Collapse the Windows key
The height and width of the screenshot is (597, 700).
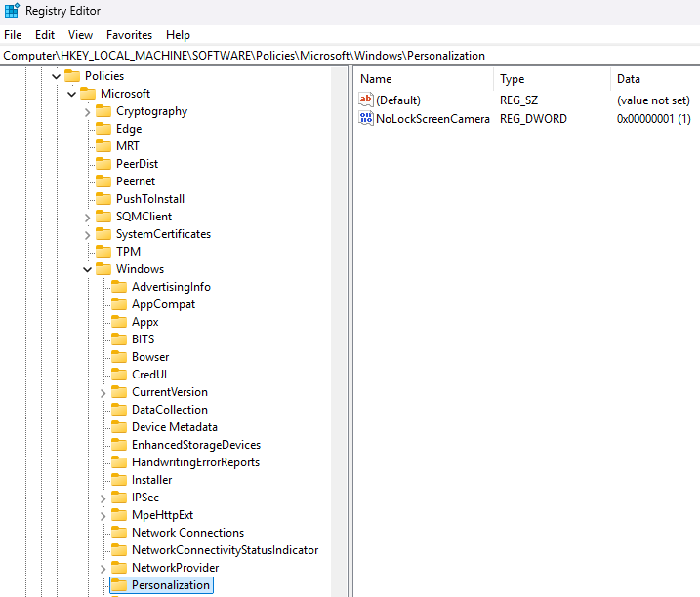tap(88, 269)
